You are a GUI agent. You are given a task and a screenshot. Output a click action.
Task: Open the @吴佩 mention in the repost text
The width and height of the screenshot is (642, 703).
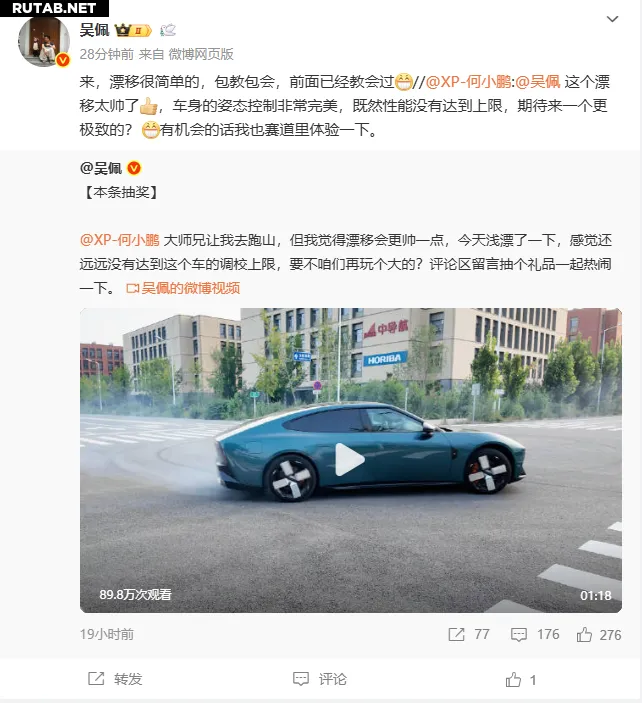[x=538, y=82]
